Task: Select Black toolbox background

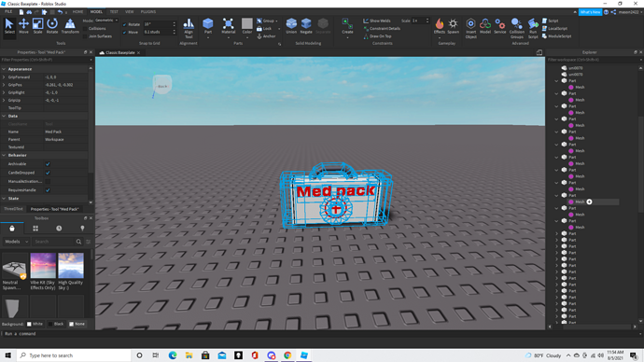Action: [56, 324]
